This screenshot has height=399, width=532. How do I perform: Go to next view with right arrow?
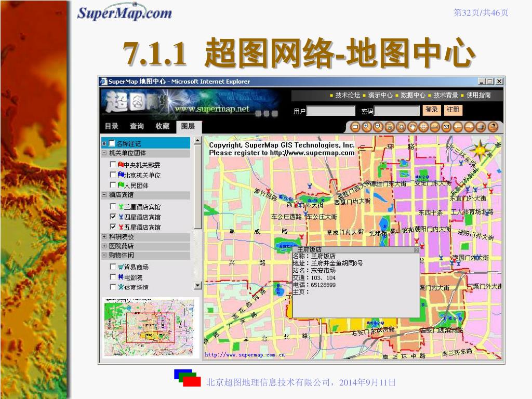(470, 127)
